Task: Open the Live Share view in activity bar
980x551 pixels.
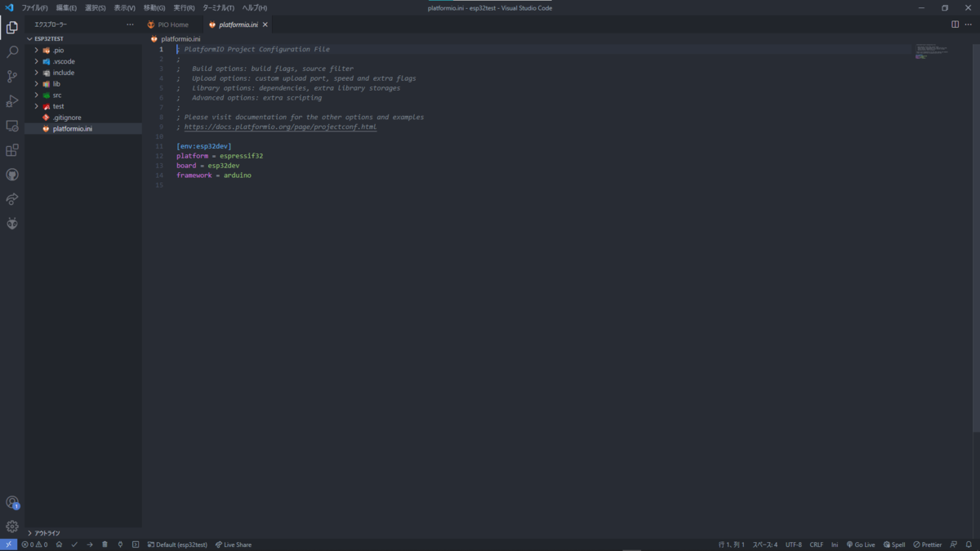Action: pyautogui.click(x=12, y=199)
